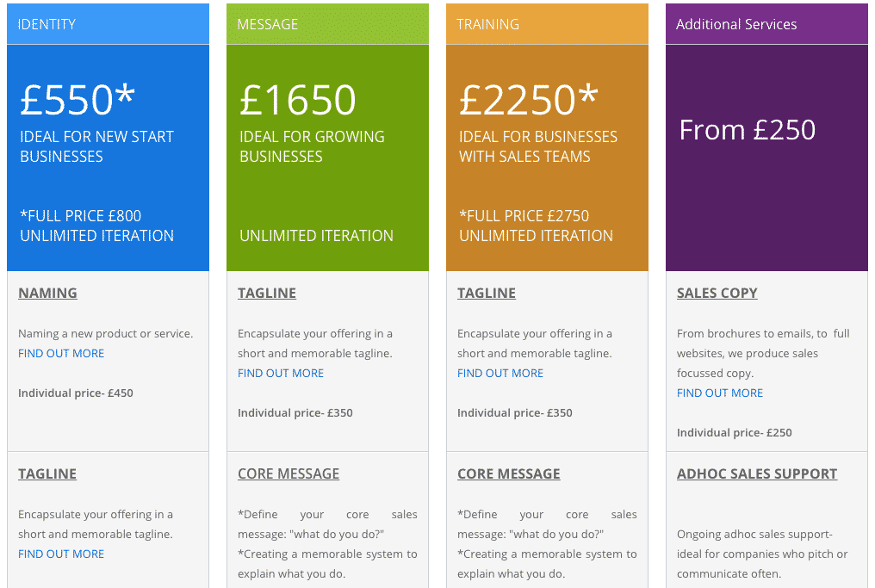Screen dimensions: 875x588
Task: Click the purple From £250 panel
Action: (766, 158)
